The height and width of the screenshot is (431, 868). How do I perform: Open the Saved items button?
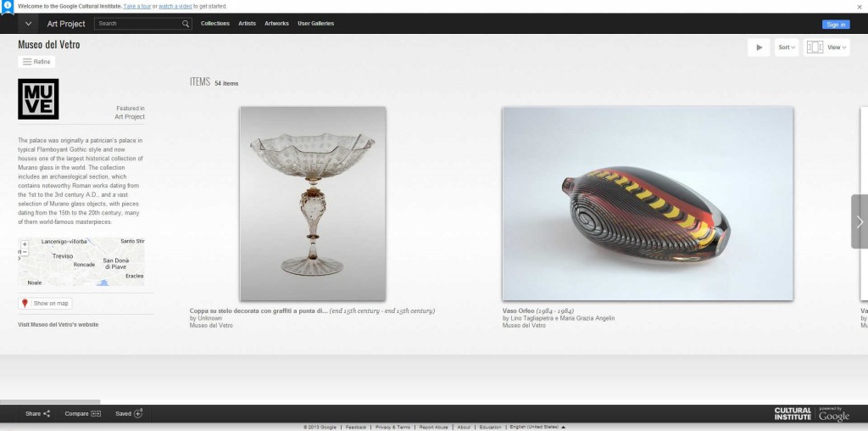click(x=129, y=414)
